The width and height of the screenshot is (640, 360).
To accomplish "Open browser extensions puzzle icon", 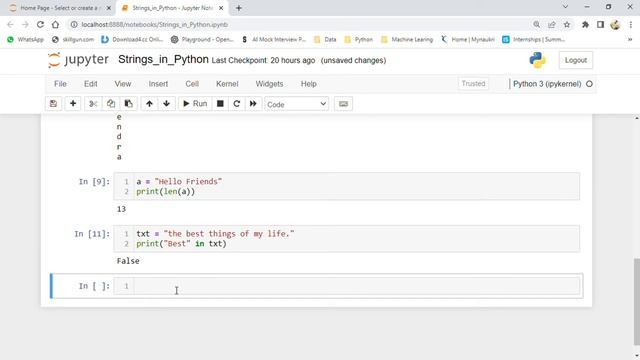I will [x=585, y=24].
